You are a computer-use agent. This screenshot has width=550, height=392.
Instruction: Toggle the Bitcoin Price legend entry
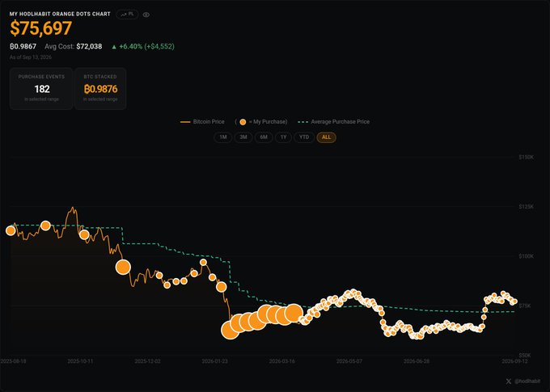click(202, 122)
